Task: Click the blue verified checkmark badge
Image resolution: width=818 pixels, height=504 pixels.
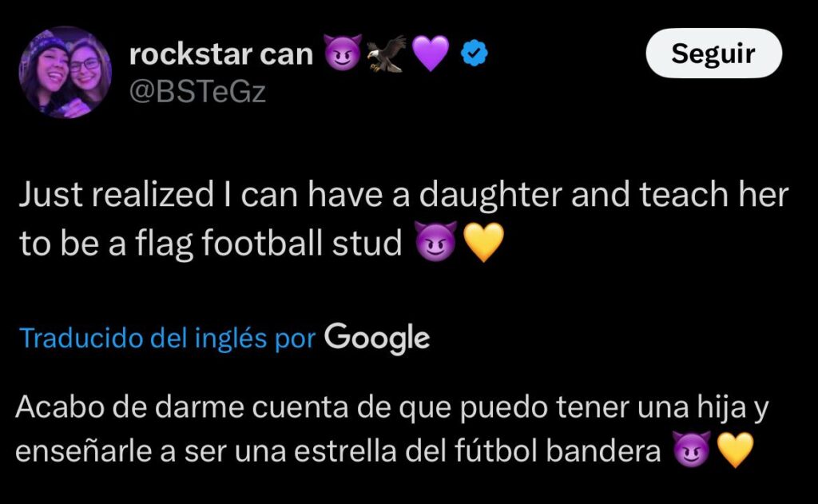Action: point(478,54)
